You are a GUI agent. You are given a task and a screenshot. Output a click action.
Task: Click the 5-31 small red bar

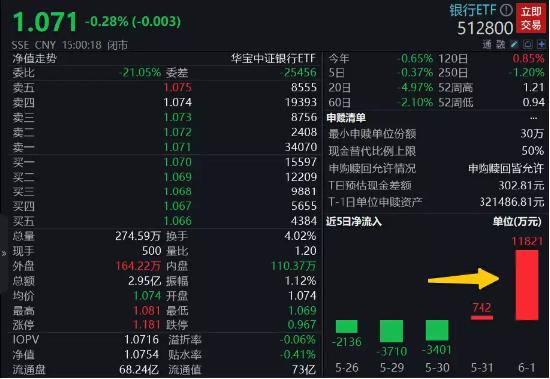[x=482, y=318]
